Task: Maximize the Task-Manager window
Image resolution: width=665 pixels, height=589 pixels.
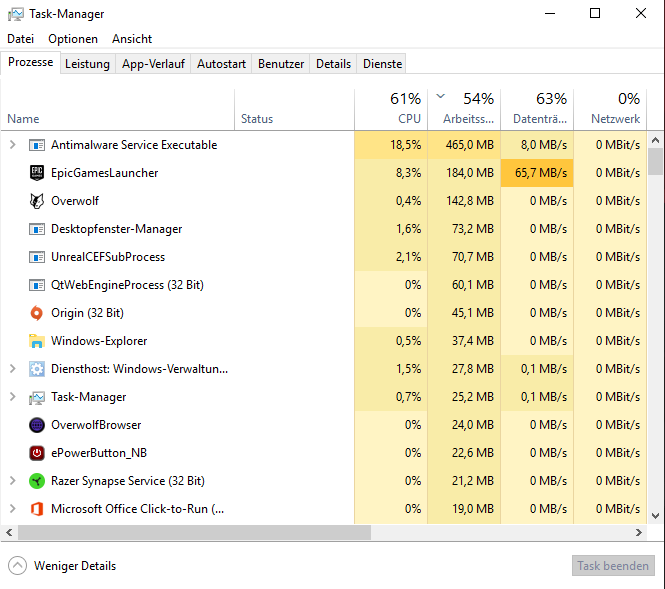Action: [595, 14]
